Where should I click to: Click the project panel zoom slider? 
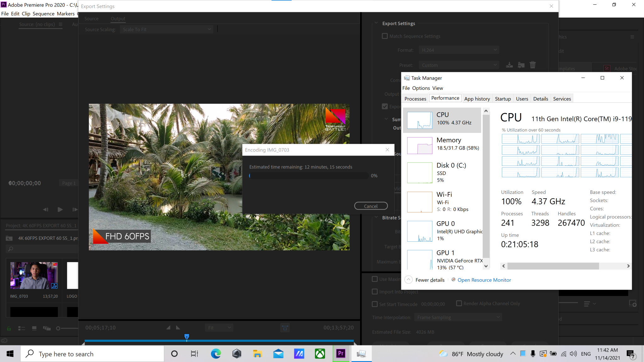(67, 328)
